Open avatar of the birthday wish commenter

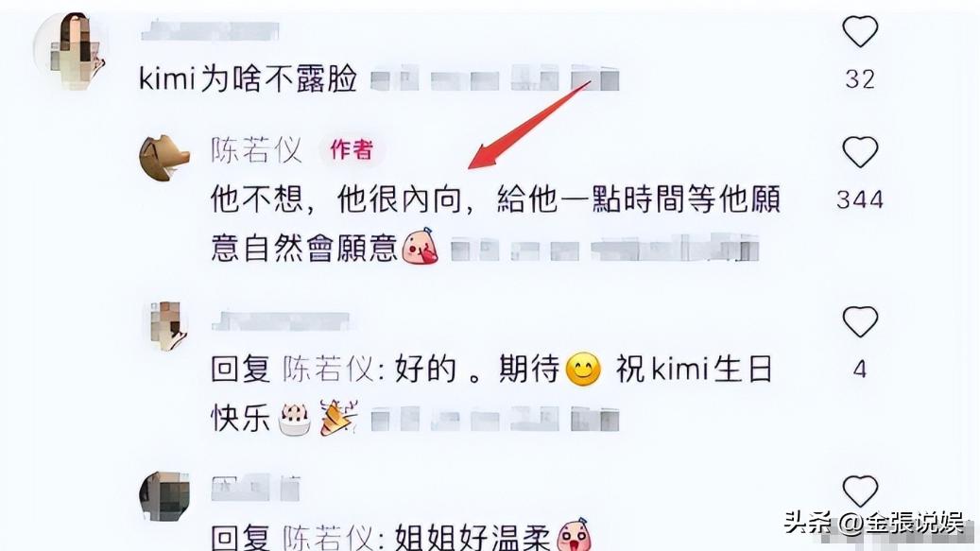pos(168,325)
